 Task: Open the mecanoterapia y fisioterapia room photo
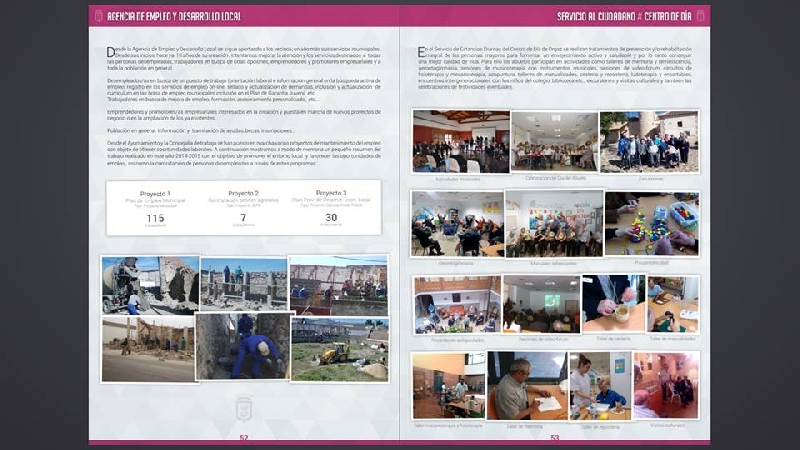point(448,386)
